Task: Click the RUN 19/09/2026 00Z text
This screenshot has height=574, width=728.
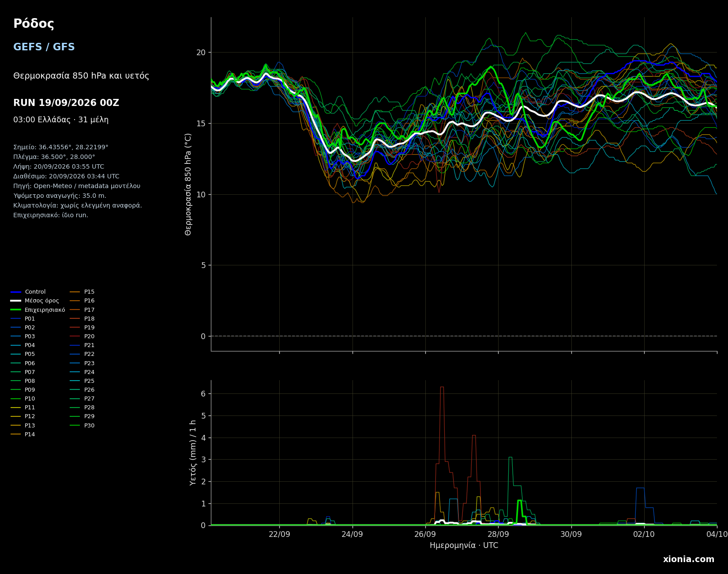Action: [x=66, y=103]
